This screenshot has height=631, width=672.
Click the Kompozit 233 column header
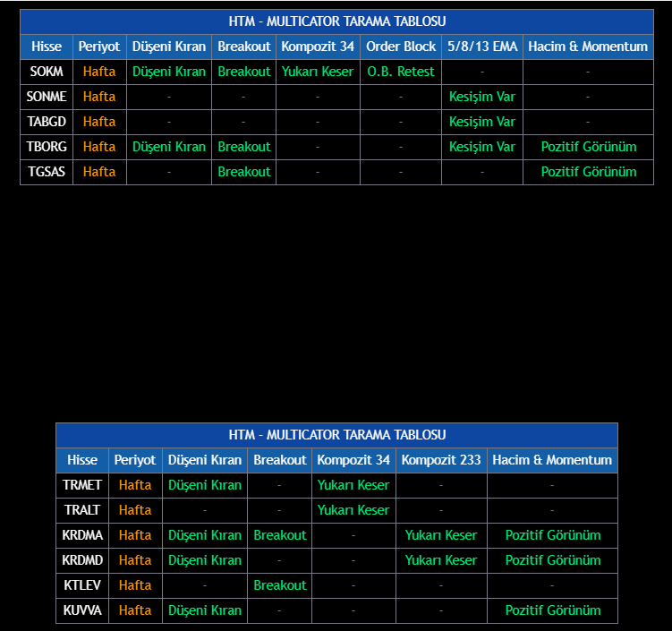pyautogui.click(x=441, y=460)
